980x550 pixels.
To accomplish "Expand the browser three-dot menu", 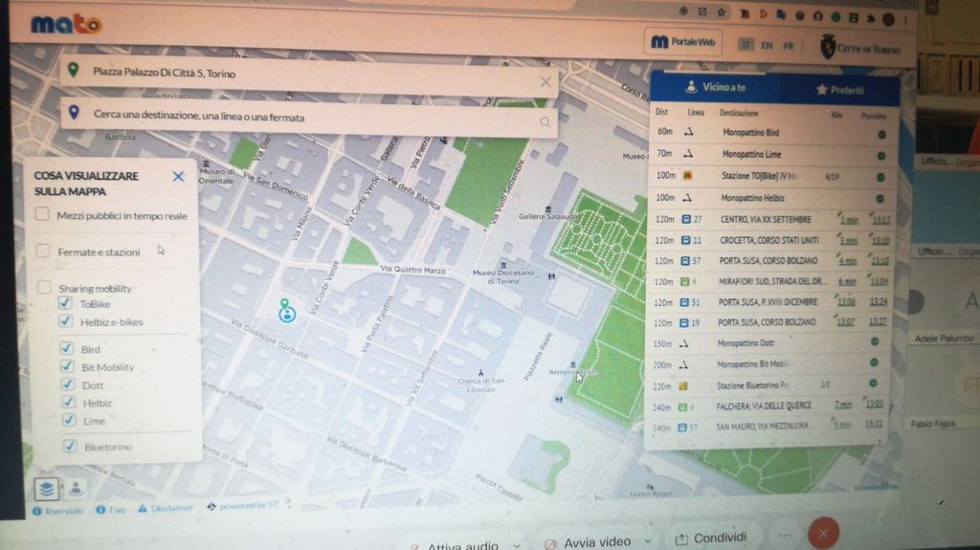I will pyautogui.click(x=905, y=19).
